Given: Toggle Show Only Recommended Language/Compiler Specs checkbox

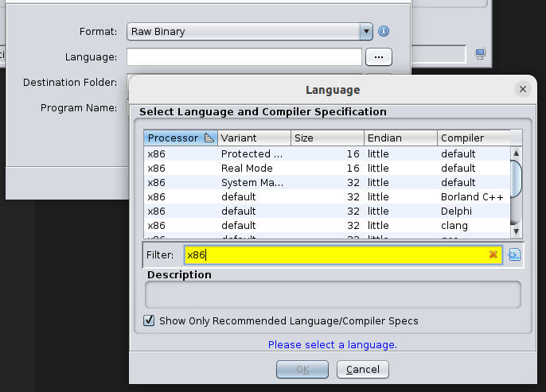Looking at the screenshot, I should [x=149, y=320].
